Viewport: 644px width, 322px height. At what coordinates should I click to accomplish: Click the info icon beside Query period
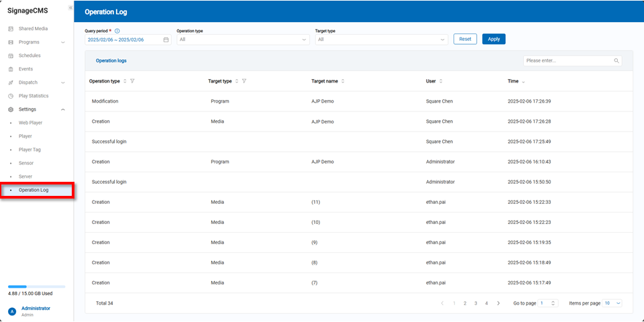(x=117, y=31)
